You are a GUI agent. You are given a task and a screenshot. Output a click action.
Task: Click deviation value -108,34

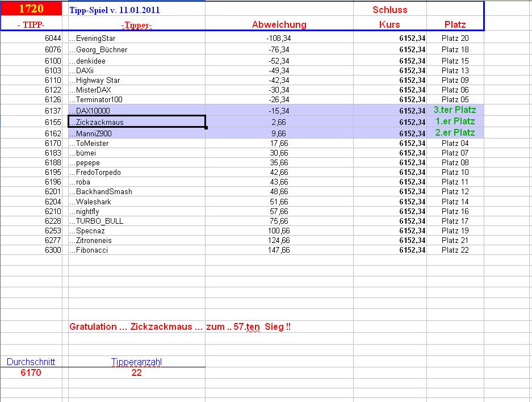pos(279,39)
